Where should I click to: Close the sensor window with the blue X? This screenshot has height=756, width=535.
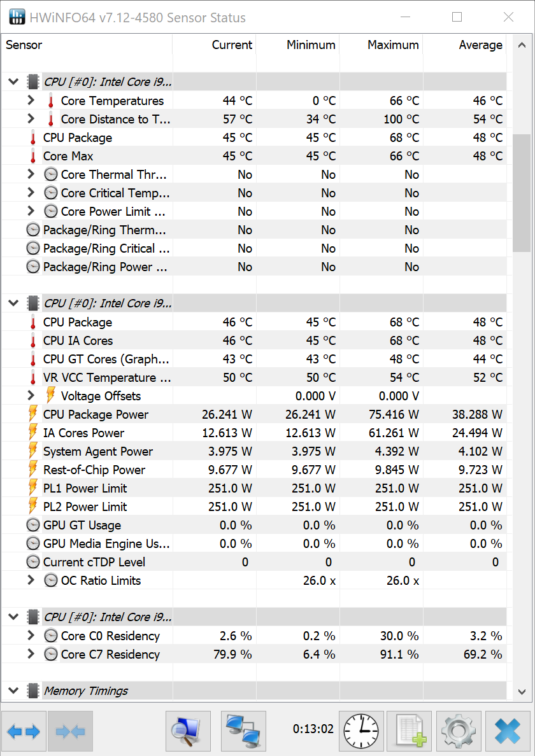(x=508, y=731)
